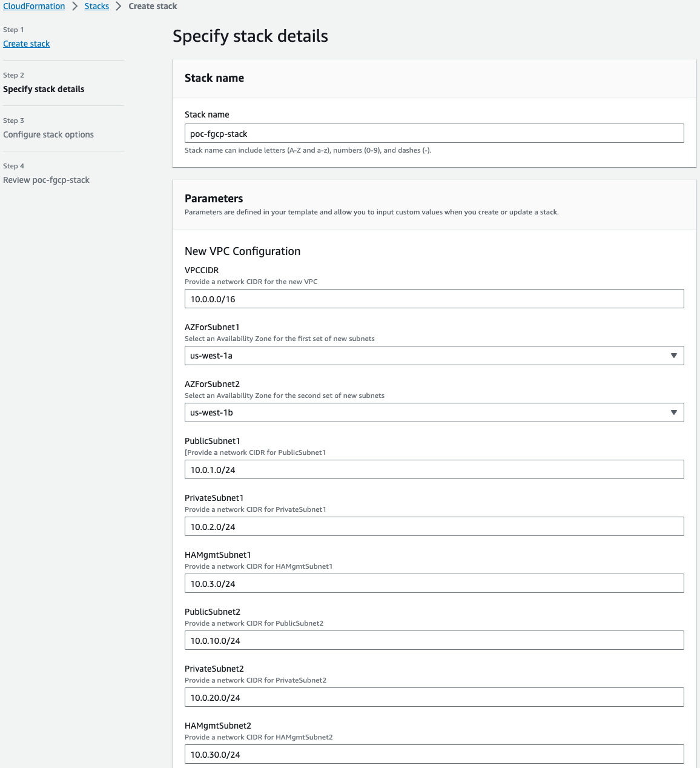Click the breadcrumb chevron after CloudFormation
Screen dimensions: 700x768
[x=75, y=6]
